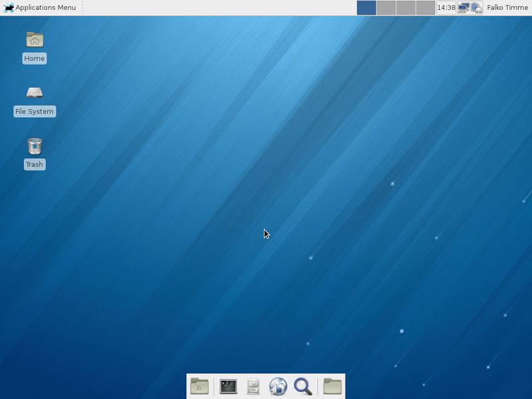The width and height of the screenshot is (532, 399).
Task: Click the Show Desktop folder icon in dock
Action: click(199, 386)
